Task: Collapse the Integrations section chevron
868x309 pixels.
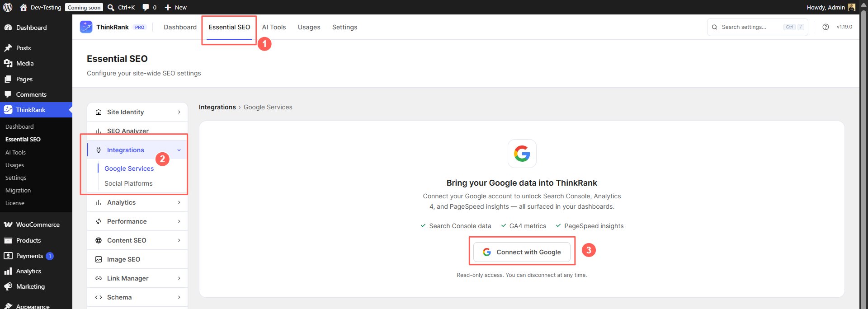Action: tap(179, 150)
